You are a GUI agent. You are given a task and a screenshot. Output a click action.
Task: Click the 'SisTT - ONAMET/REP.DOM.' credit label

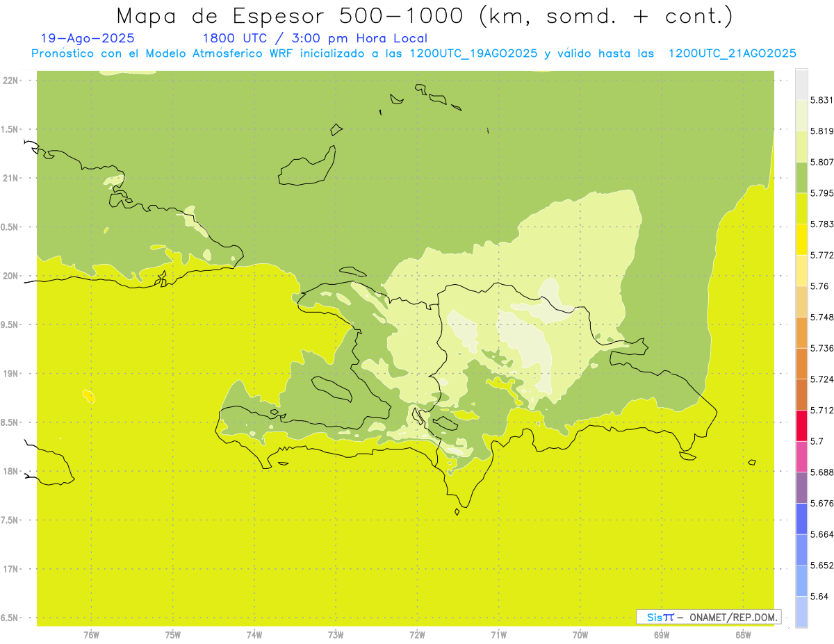(708, 617)
